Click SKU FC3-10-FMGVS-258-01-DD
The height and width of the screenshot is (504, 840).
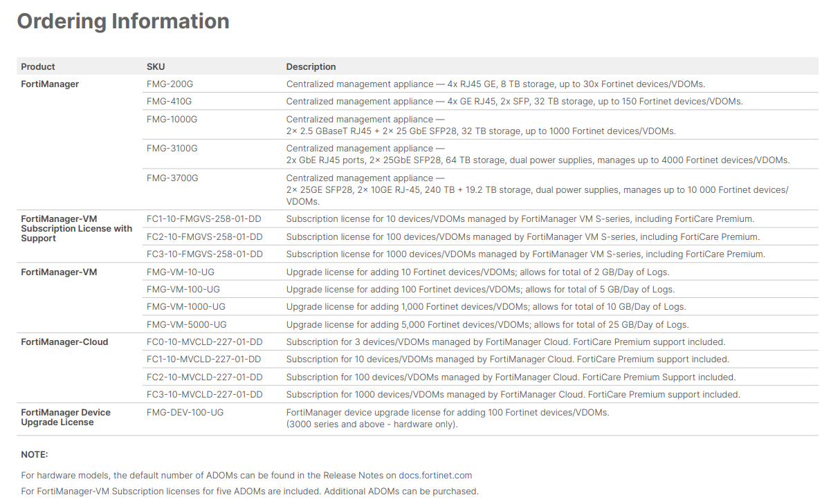click(x=205, y=254)
